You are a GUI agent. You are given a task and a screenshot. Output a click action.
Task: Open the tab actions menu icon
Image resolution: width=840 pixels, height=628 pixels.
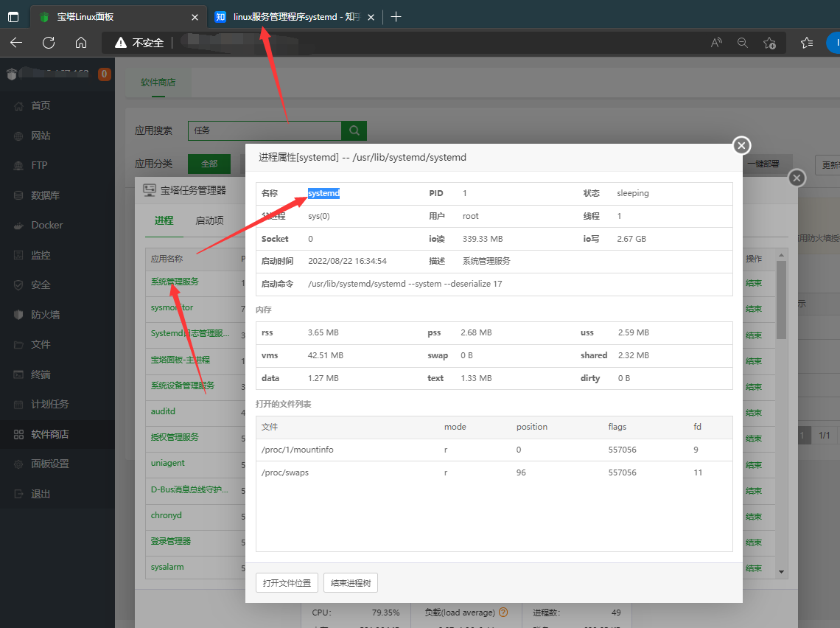point(13,17)
